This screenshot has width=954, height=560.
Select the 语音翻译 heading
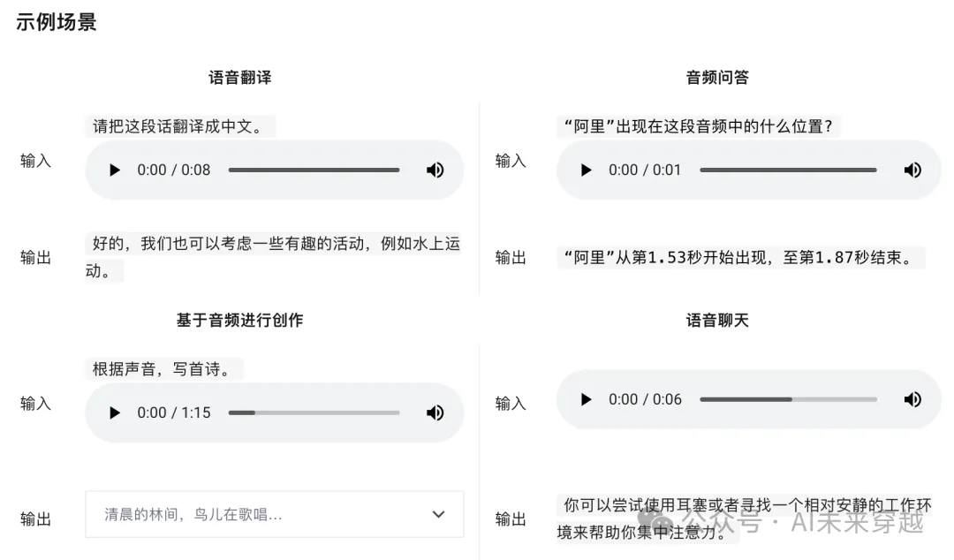coord(239,78)
